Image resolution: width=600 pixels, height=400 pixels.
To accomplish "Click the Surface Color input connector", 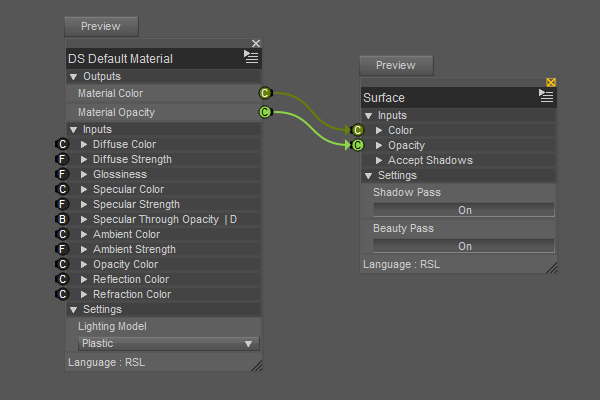I will pyautogui.click(x=357, y=130).
